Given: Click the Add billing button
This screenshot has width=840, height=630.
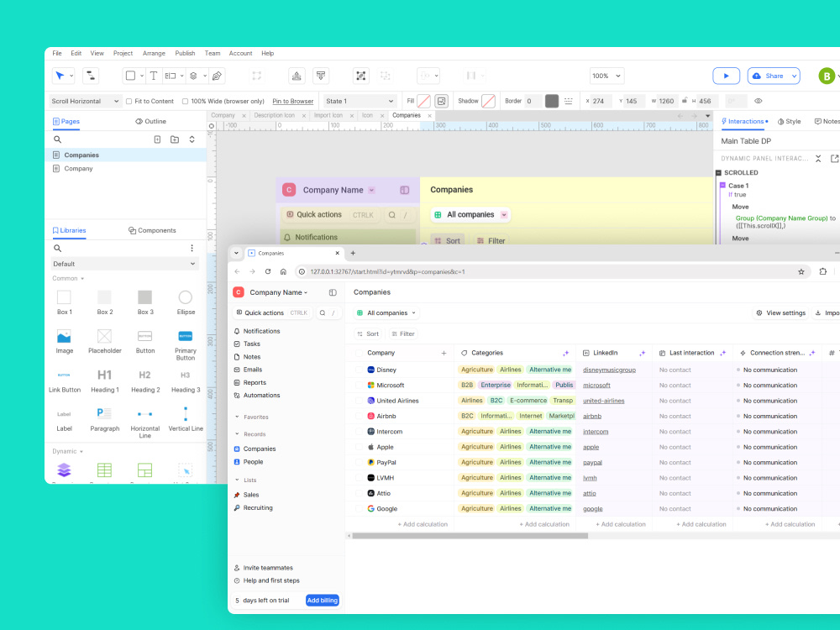Looking at the screenshot, I should pyautogui.click(x=323, y=601).
